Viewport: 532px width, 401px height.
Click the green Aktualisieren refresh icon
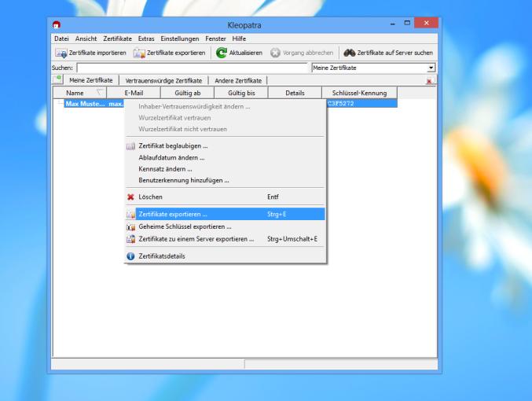pyautogui.click(x=222, y=53)
